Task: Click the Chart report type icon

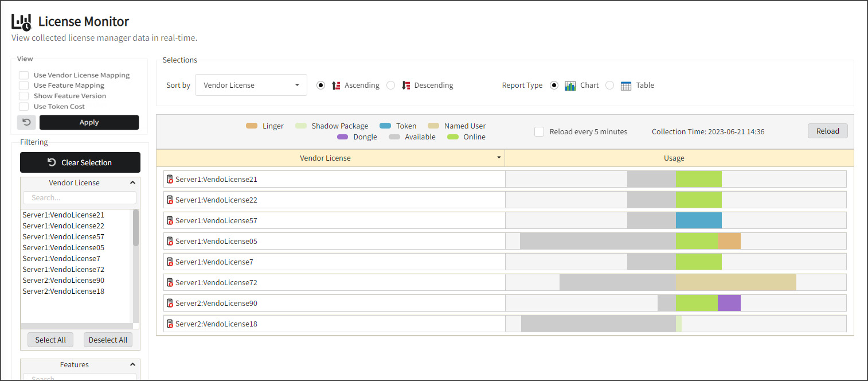Action: [x=570, y=85]
